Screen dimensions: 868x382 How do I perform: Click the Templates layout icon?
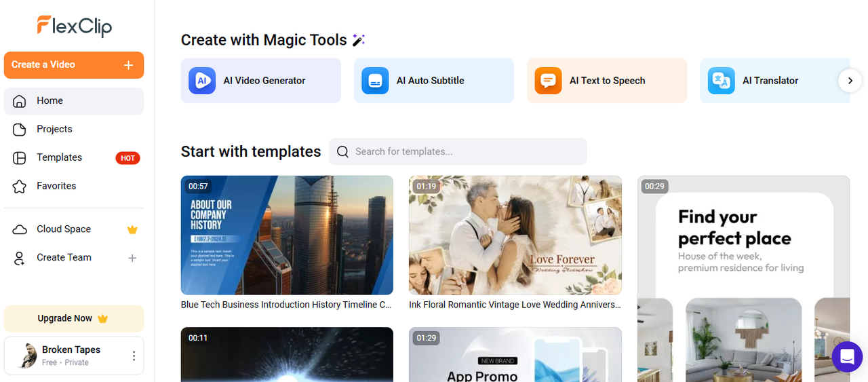[x=20, y=158]
